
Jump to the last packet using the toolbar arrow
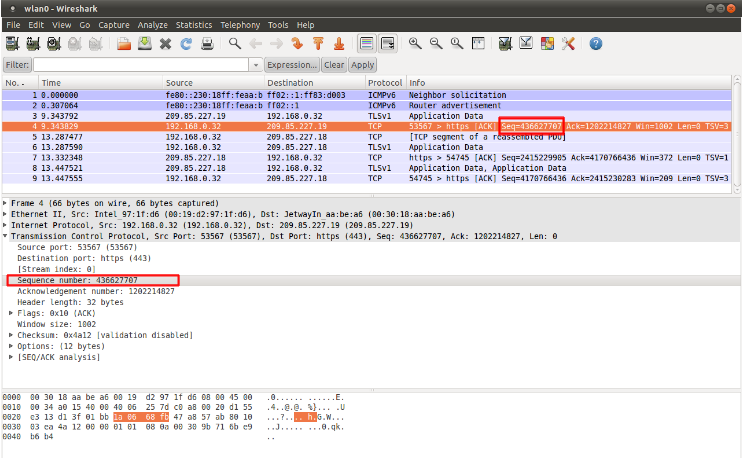339,44
